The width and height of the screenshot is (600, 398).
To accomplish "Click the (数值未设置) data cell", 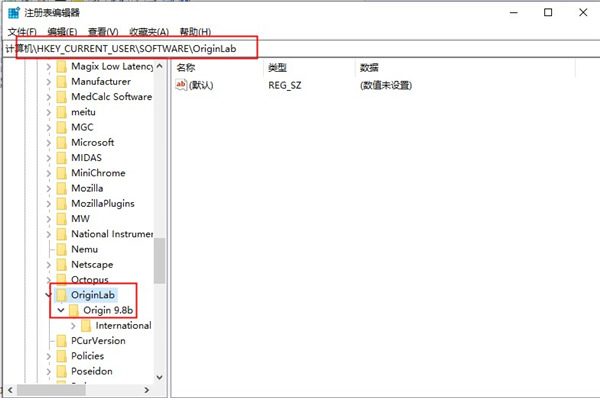I will (386, 85).
